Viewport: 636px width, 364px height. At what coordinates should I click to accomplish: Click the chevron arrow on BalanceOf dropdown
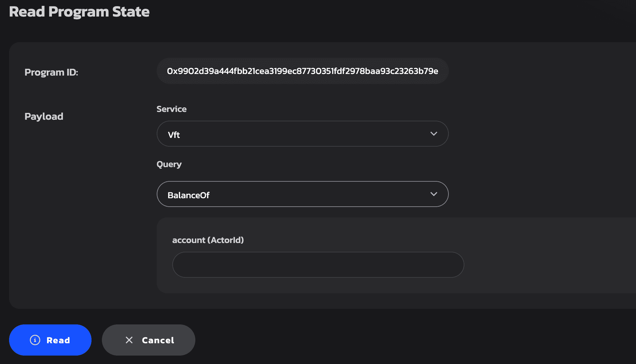[434, 194]
